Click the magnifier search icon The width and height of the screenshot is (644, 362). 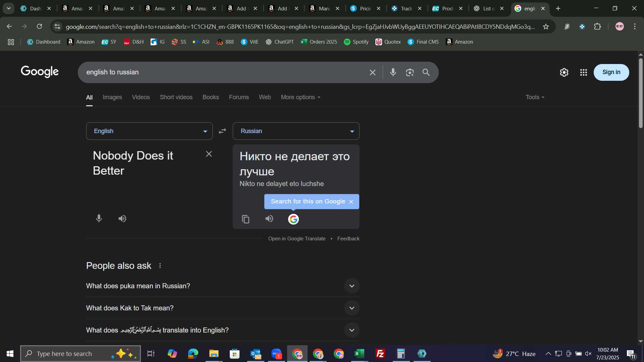click(x=426, y=72)
